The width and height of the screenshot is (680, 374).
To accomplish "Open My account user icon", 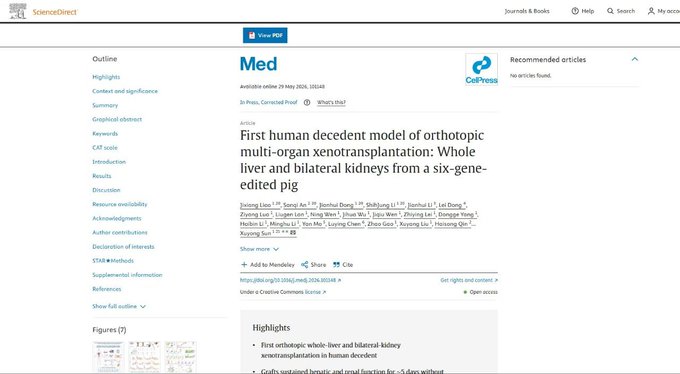I will (x=651, y=11).
